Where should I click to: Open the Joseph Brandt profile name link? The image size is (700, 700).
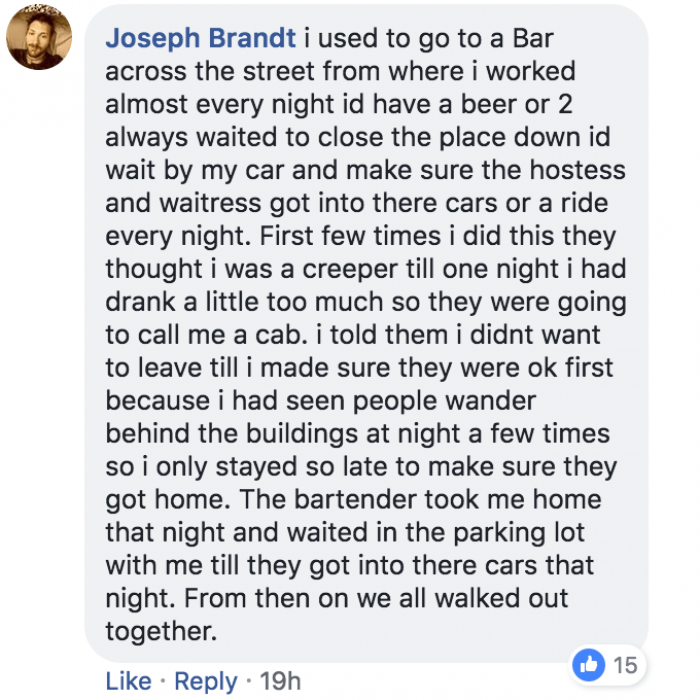coord(200,38)
